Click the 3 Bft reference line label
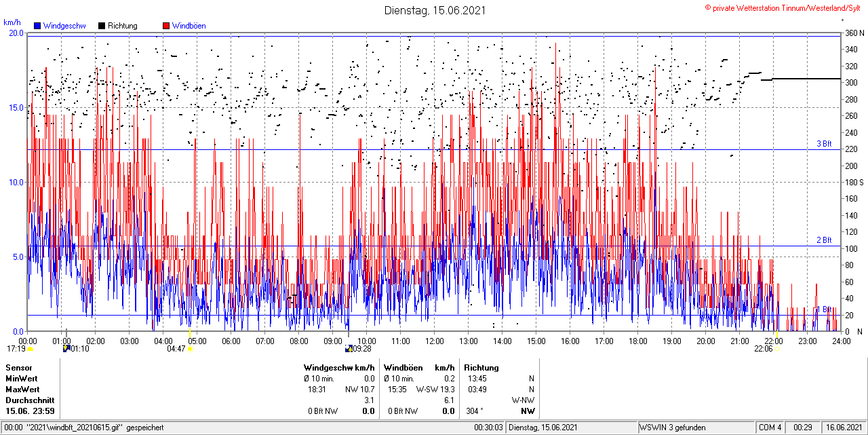 [x=824, y=144]
